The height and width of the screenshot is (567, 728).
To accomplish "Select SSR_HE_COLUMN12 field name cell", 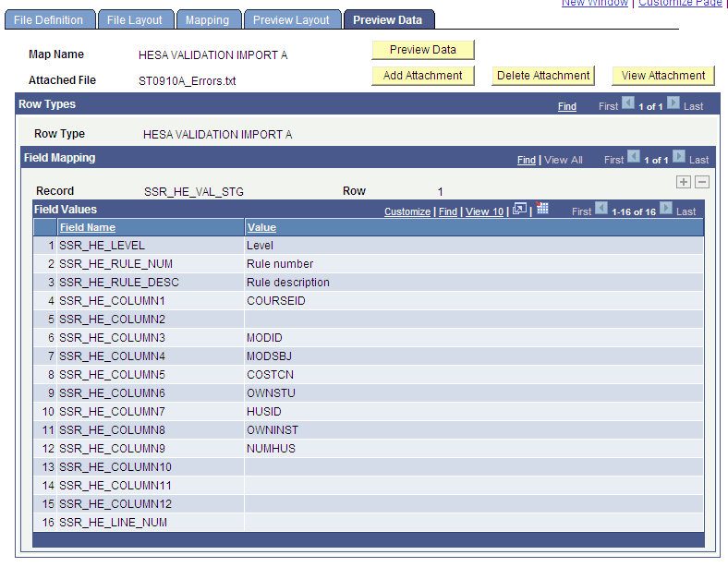I will 151,504.
